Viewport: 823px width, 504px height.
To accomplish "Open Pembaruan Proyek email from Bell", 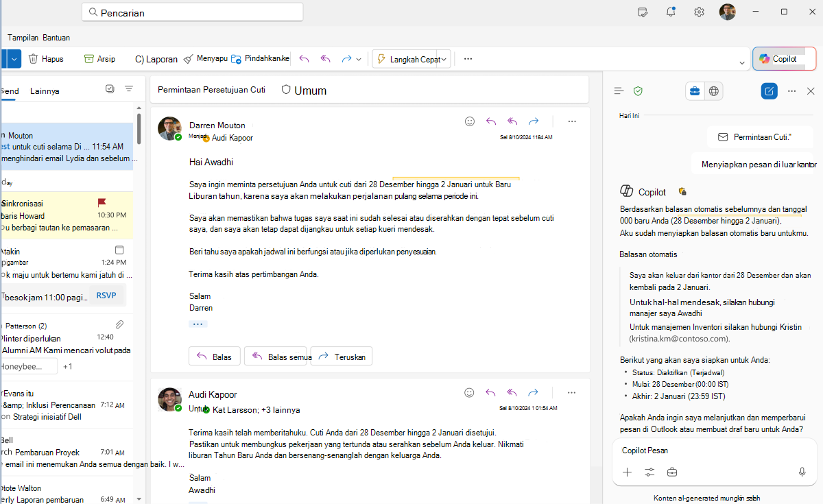I will [x=67, y=453].
